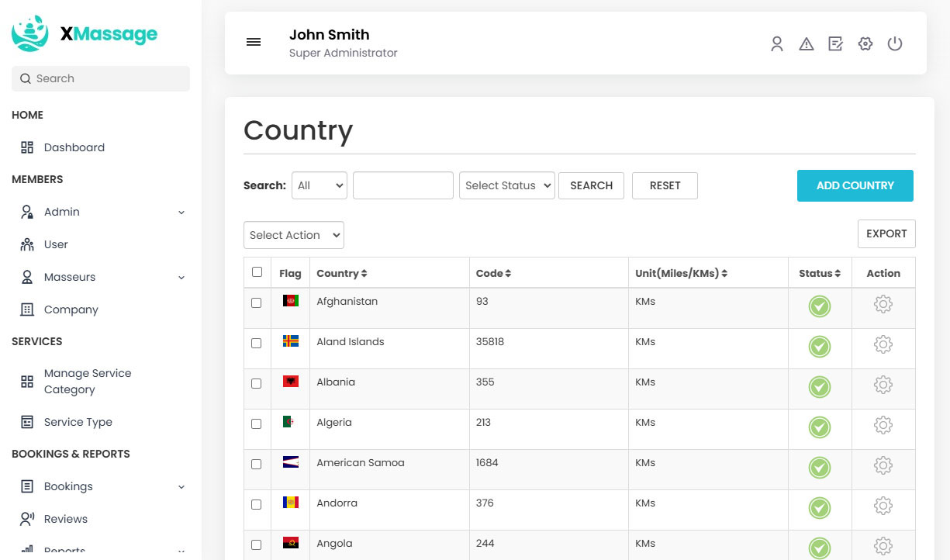Select the checkbox next to Andorra
This screenshot has height=560, width=950.
257,504
